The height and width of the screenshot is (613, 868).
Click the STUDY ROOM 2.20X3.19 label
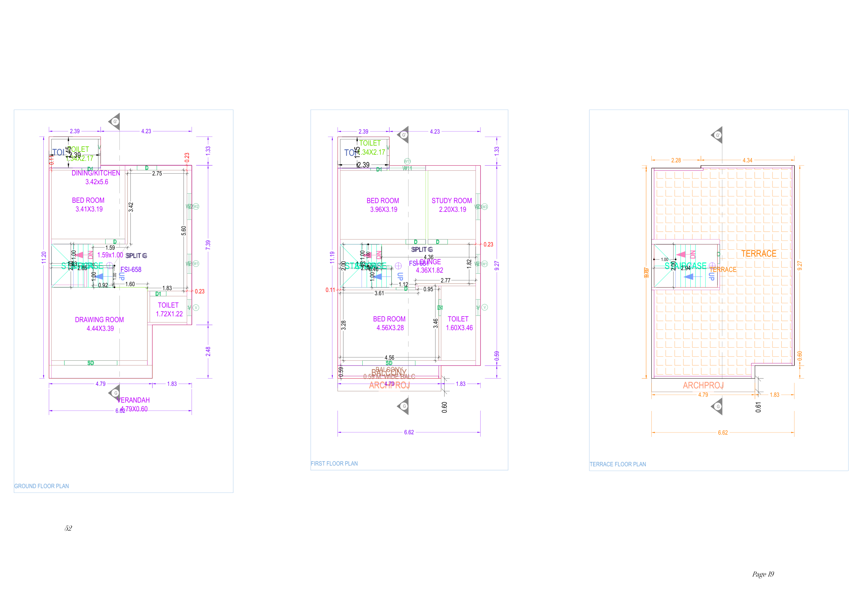452,205
